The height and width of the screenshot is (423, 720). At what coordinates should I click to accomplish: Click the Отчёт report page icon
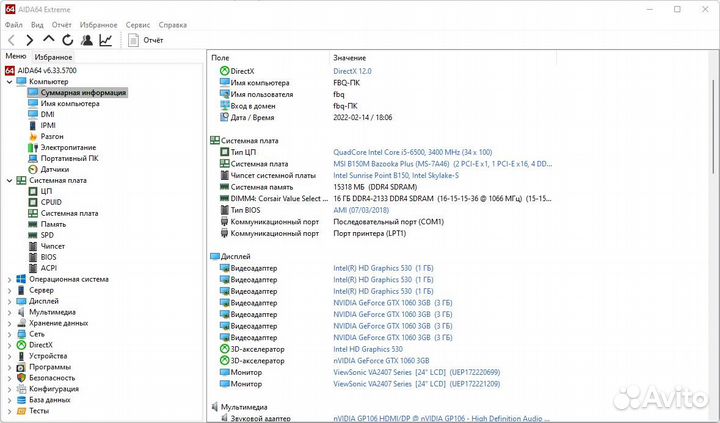(133, 40)
